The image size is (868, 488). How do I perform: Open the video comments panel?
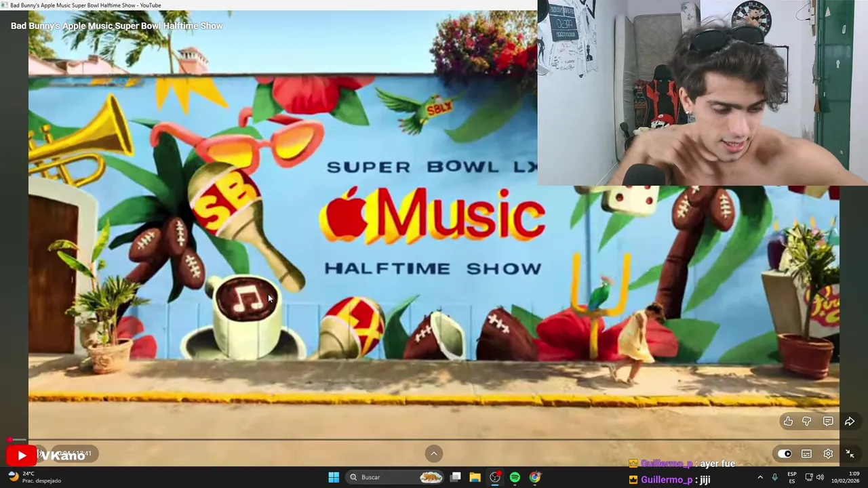point(828,422)
